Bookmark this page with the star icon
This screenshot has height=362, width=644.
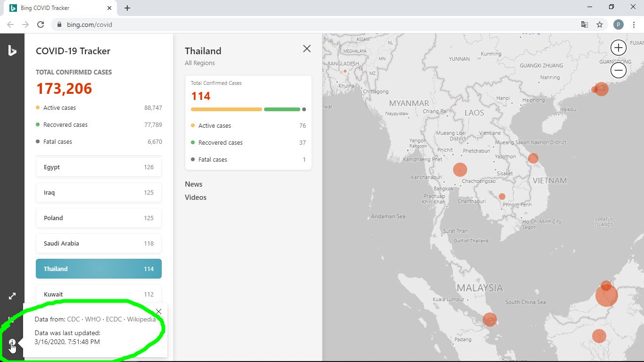pos(600,25)
